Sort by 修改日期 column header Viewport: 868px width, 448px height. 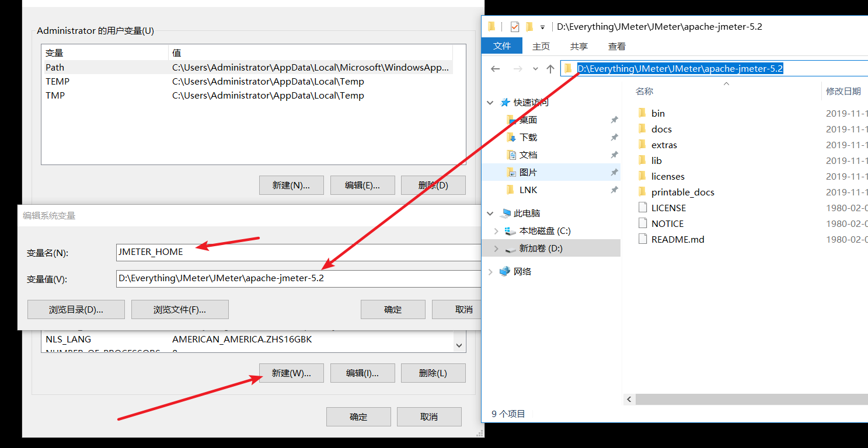tap(845, 92)
